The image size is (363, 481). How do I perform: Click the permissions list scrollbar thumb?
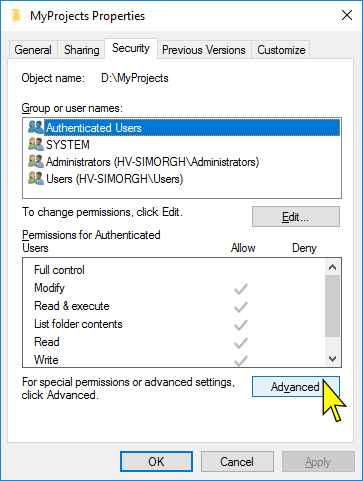(332, 306)
